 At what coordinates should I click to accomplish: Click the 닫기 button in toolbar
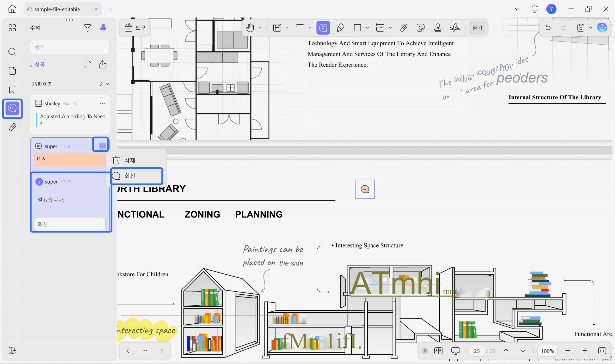477,28
